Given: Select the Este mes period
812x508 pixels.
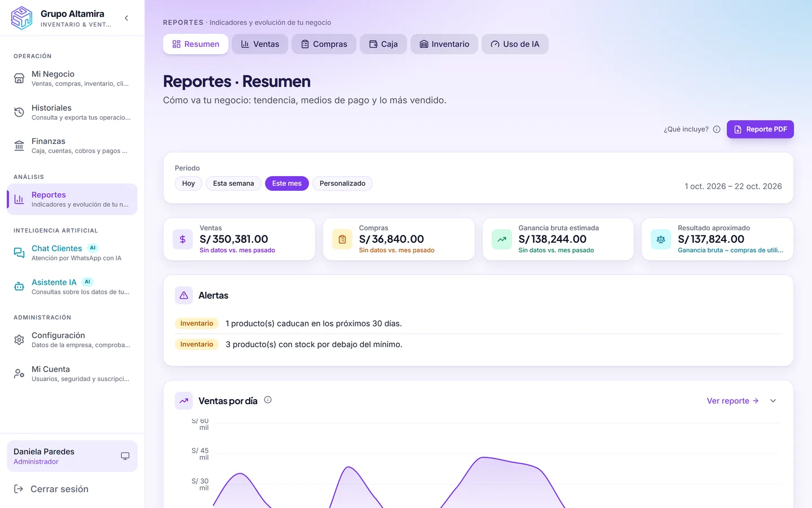Looking at the screenshot, I should coord(287,183).
